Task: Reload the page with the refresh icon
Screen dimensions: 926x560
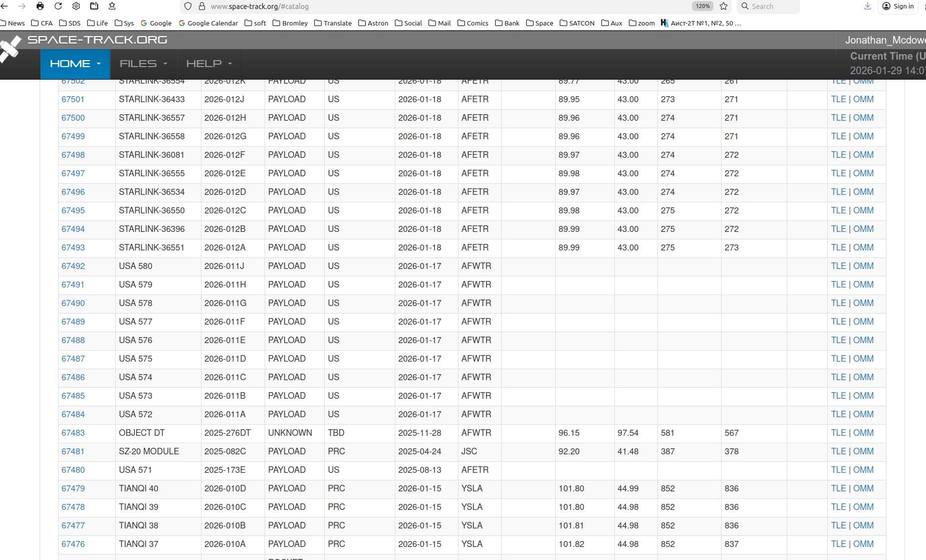Action: (x=58, y=6)
